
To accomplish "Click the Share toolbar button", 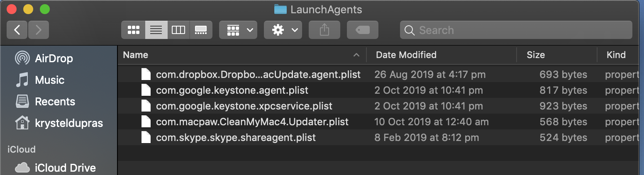I will tap(324, 30).
